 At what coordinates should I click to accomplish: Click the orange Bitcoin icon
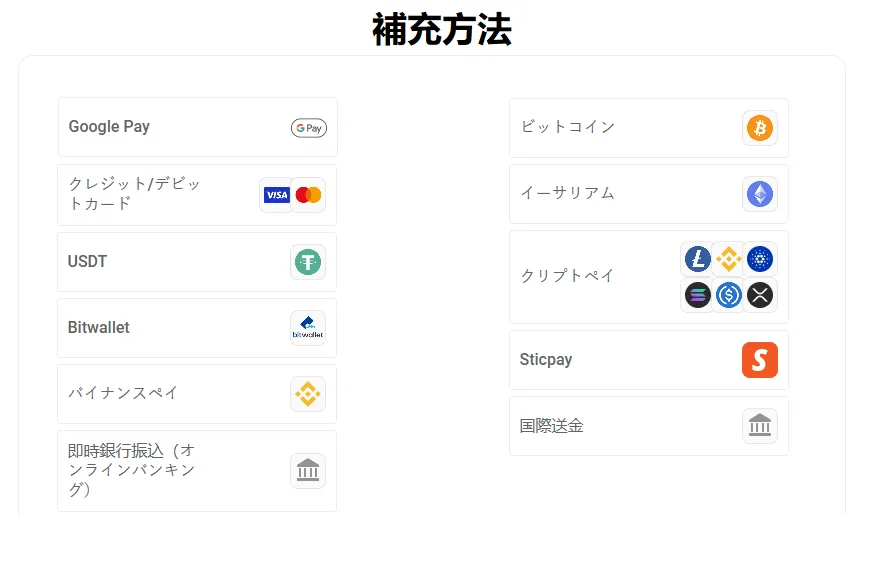[x=760, y=128]
